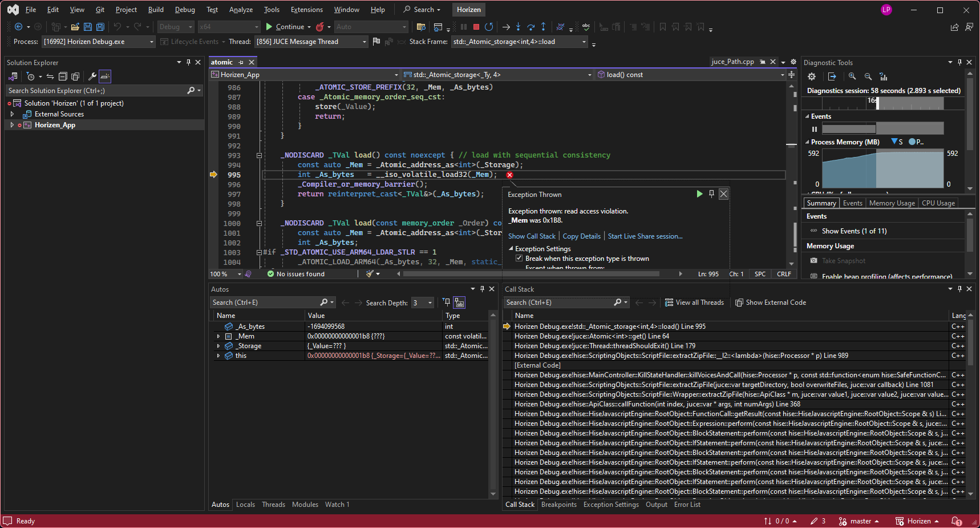Screen dimensions: 980x528
Task: Click Show Next Statement arrow icon
Action: (506, 27)
